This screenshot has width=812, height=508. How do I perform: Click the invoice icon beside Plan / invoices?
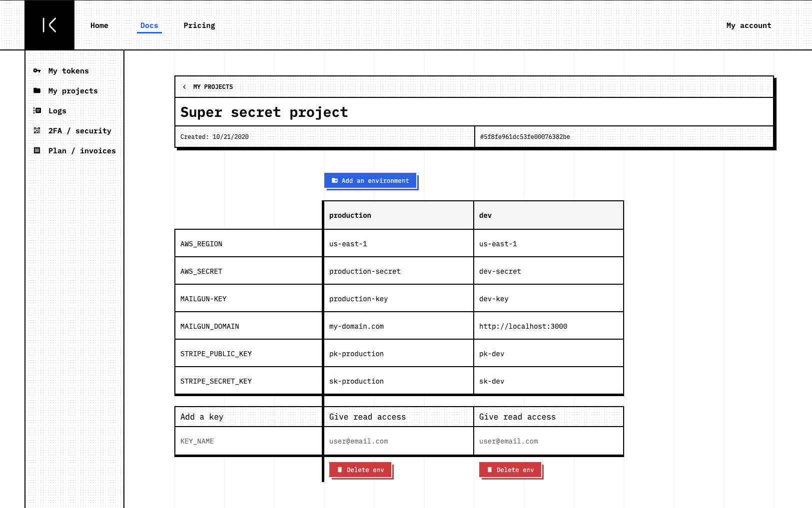[x=37, y=151]
